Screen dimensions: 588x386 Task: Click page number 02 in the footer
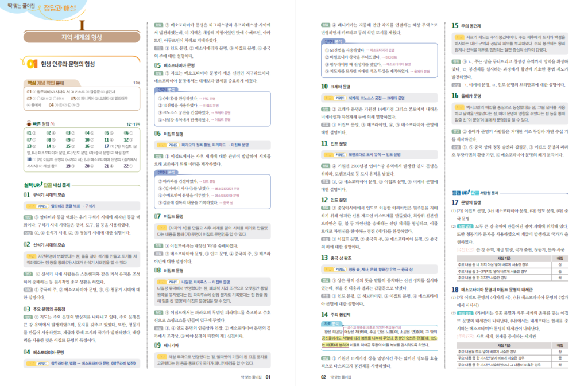[324, 377]
